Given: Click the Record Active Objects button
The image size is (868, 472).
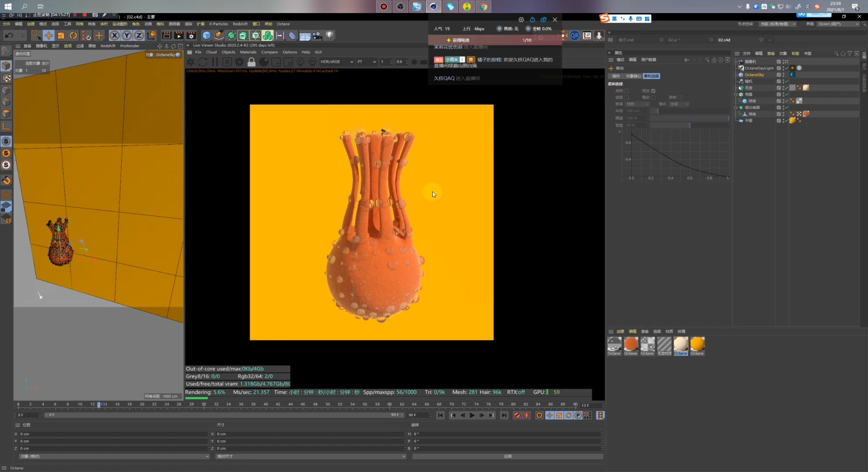Looking at the screenshot, I should pos(517,416).
